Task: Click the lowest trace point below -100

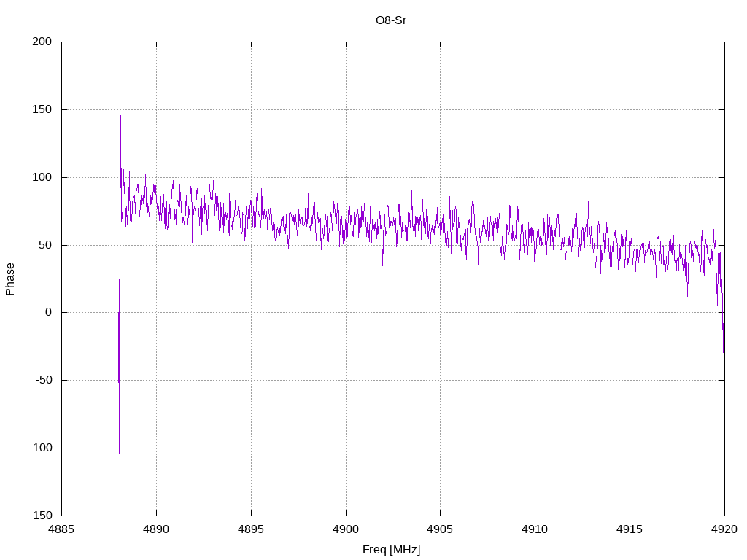Action: (x=119, y=453)
